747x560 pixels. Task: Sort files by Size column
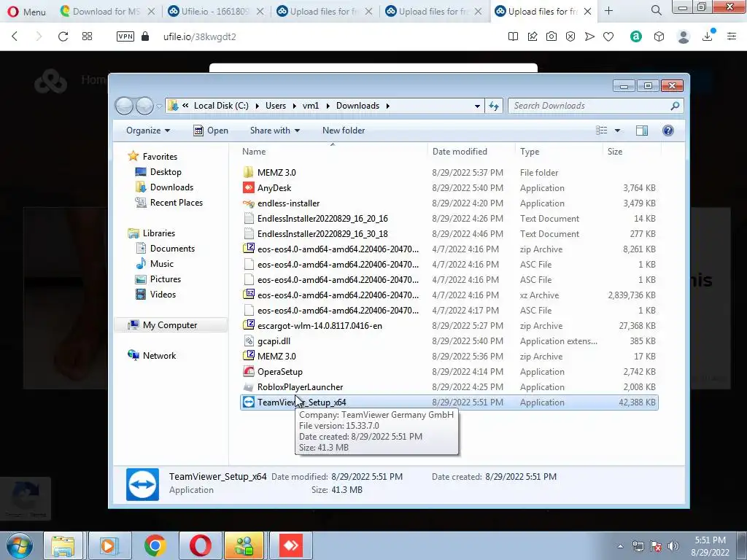pyautogui.click(x=632, y=152)
